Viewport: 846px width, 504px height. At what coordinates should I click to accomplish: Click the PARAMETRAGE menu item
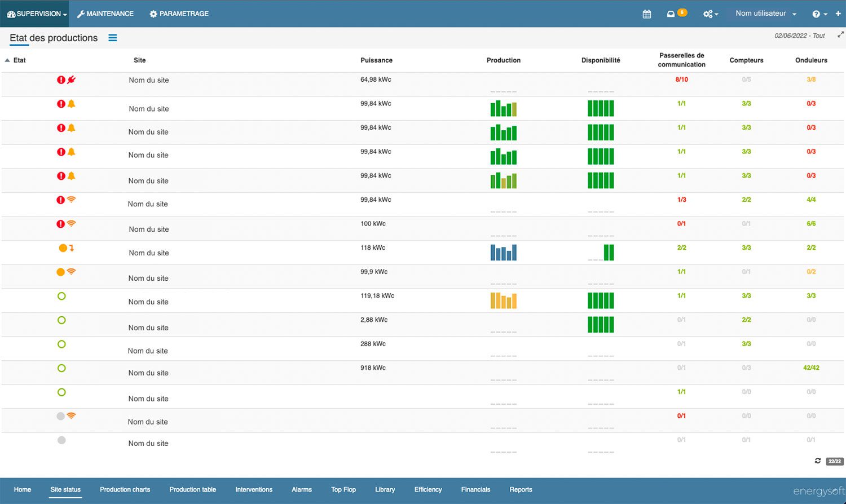179,14
